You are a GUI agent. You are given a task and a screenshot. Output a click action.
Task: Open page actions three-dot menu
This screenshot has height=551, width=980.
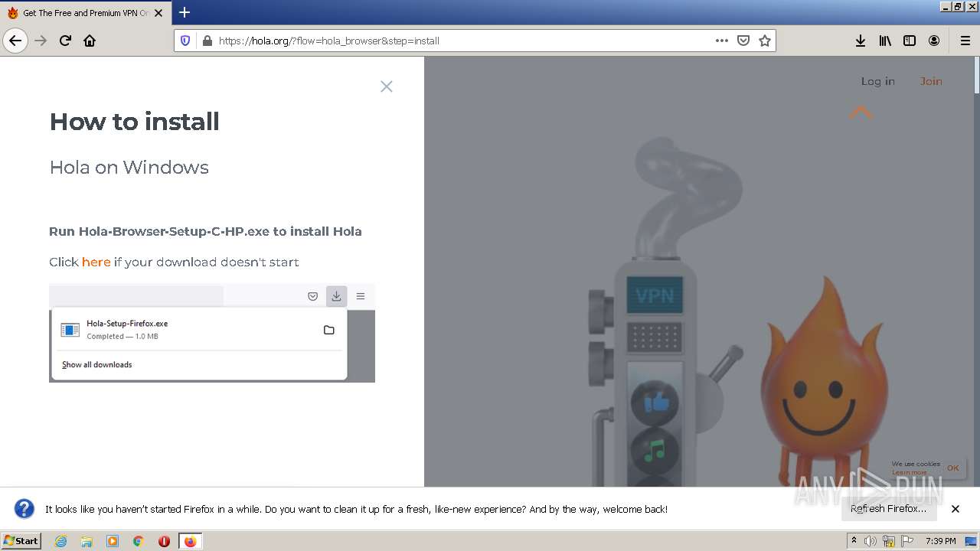point(721,41)
